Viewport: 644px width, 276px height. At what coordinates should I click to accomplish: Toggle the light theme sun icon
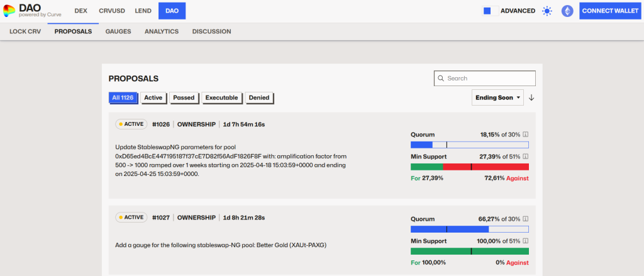[x=547, y=11]
